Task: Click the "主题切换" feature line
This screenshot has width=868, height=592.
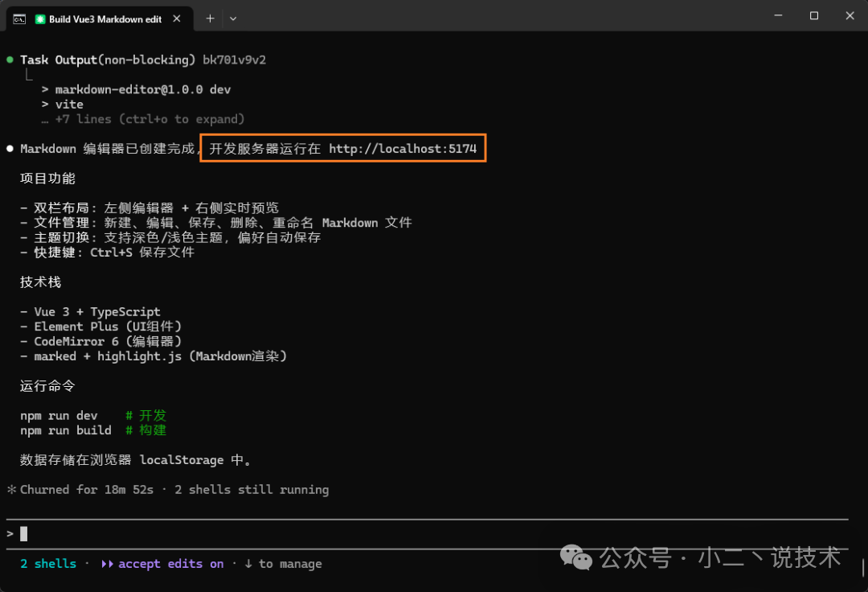Action: click(x=170, y=237)
